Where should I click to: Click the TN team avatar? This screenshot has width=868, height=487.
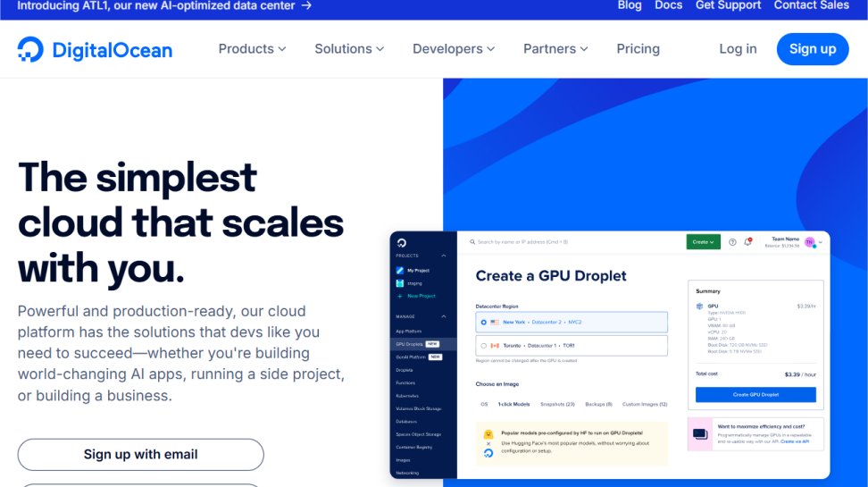810,242
